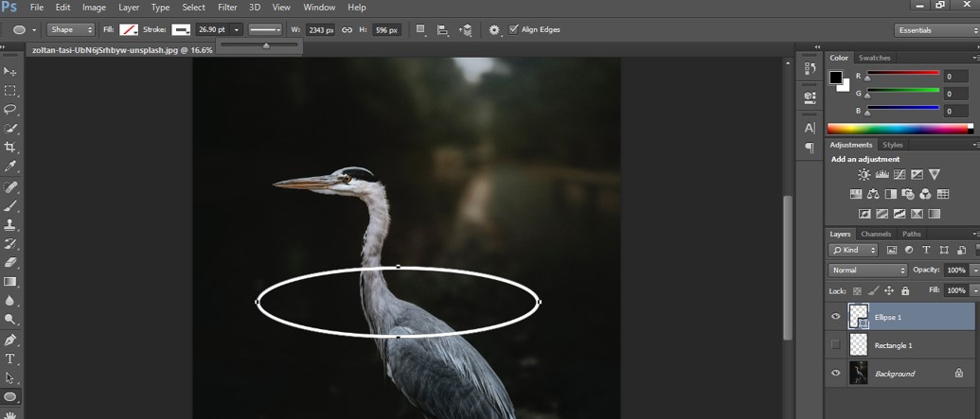Switch to the Swatches tab
Viewport: 980px width, 419px height.
[874, 58]
